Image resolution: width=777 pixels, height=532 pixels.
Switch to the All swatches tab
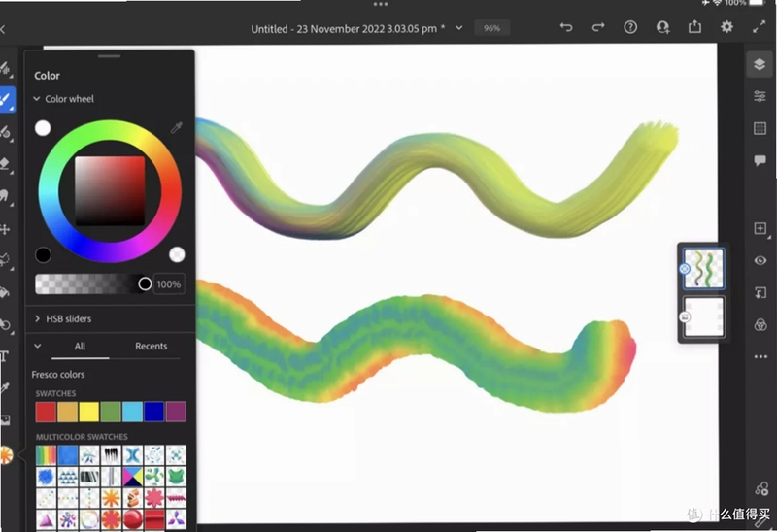[x=80, y=347]
